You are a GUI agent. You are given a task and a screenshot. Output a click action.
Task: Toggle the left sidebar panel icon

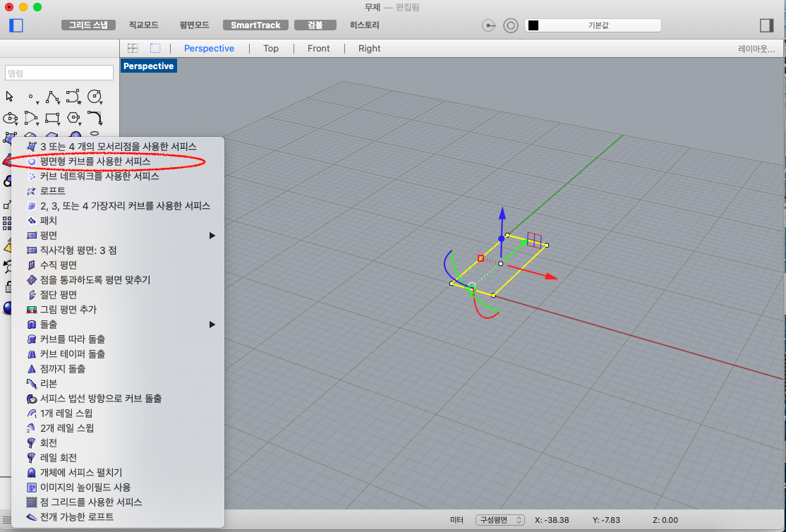[x=16, y=25]
